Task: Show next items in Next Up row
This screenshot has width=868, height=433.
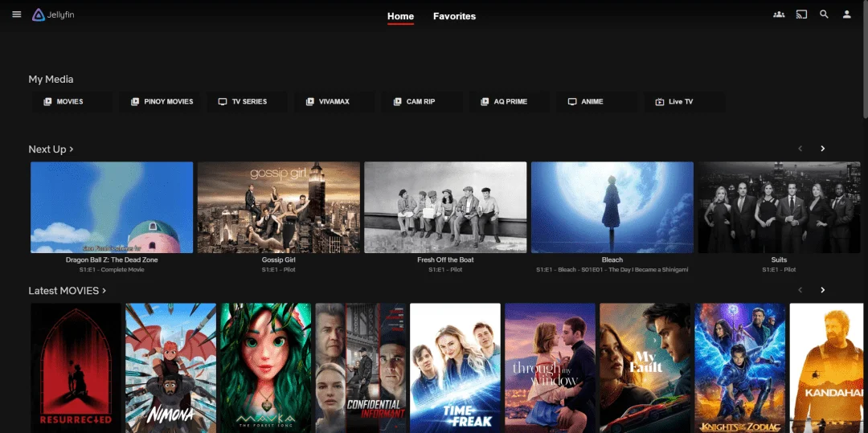Action: pos(823,149)
